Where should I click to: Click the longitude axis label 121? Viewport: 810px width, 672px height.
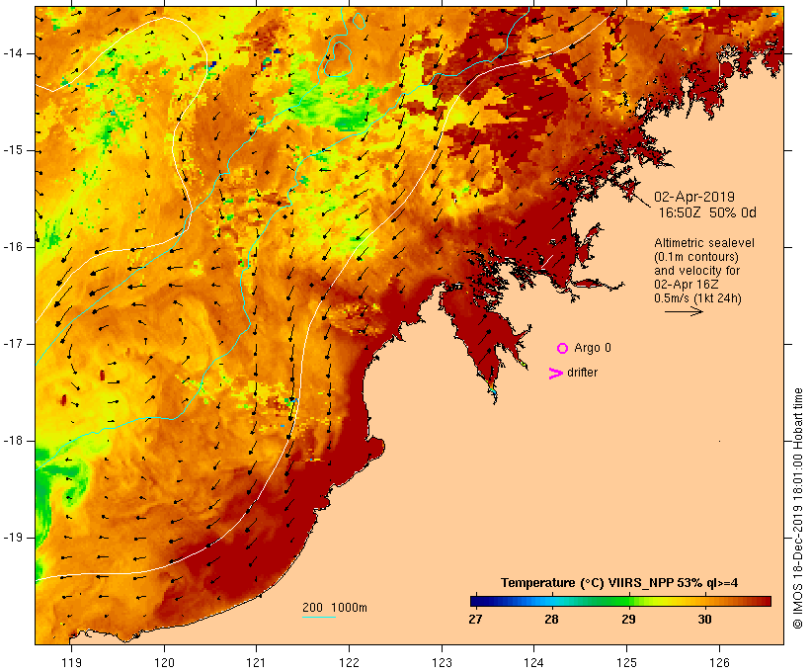pos(256,663)
